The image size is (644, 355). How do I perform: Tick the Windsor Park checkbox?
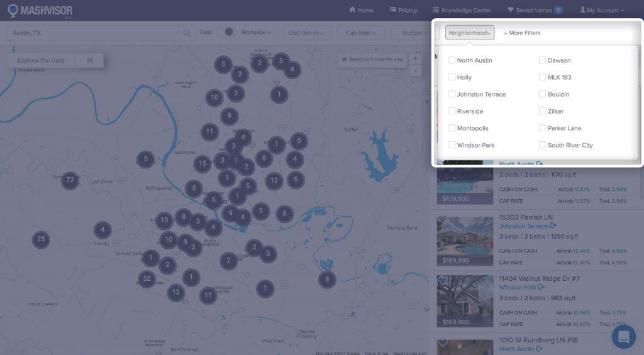[452, 145]
